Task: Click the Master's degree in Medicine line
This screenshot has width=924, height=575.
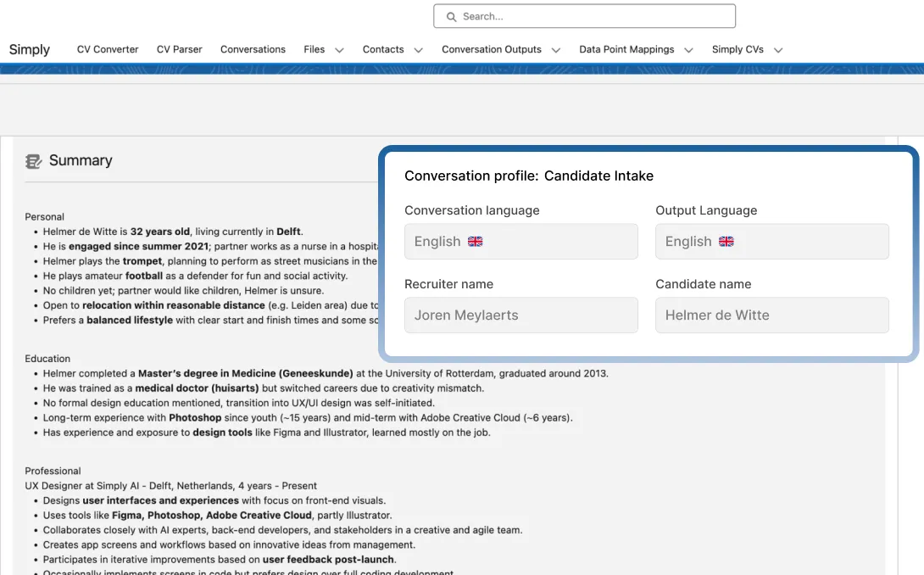Action: (326, 373)
